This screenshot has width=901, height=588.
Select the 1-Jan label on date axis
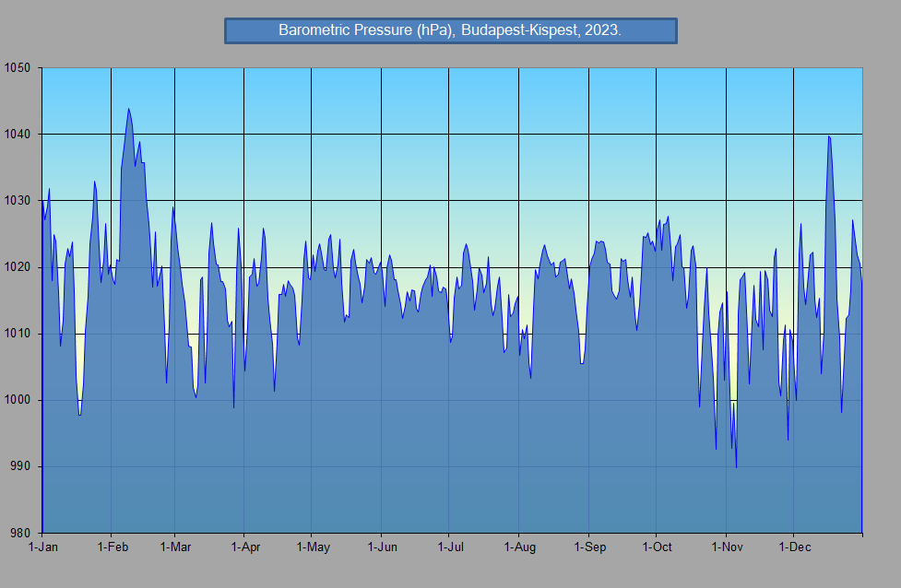pos(42,547)
